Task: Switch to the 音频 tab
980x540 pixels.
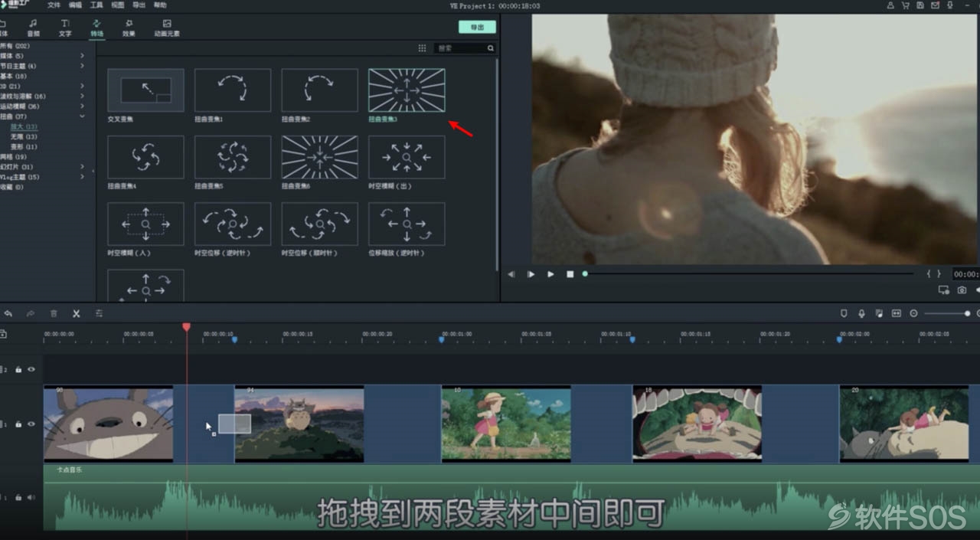Action: pyautogui.click(x=33, y=28)
